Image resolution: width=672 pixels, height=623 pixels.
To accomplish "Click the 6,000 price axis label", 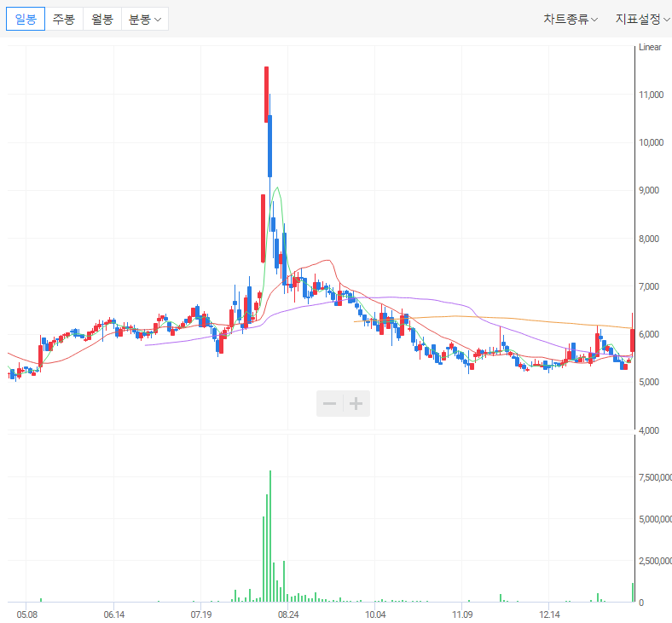I will 649,334.
